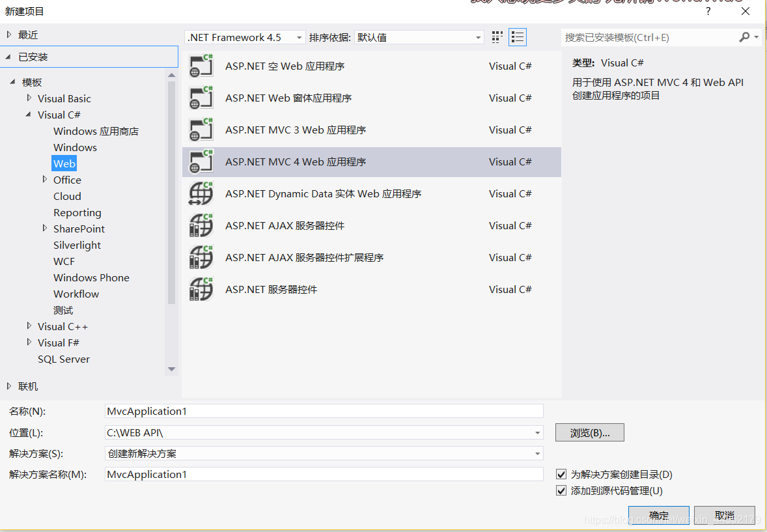Image resolution: width=767 pixels, height=532 pixels.
Task: Open search options dropdown arrow
Action: (757, 37)
